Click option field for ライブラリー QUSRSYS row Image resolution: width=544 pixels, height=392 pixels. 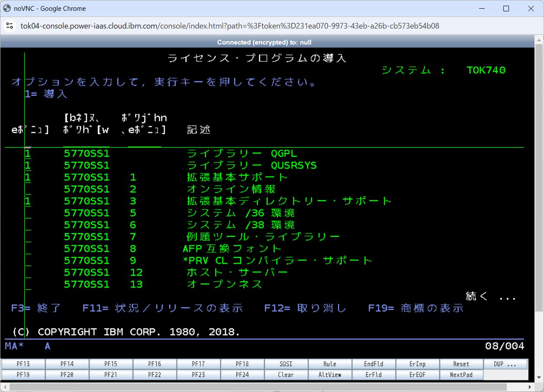(28, 165)
